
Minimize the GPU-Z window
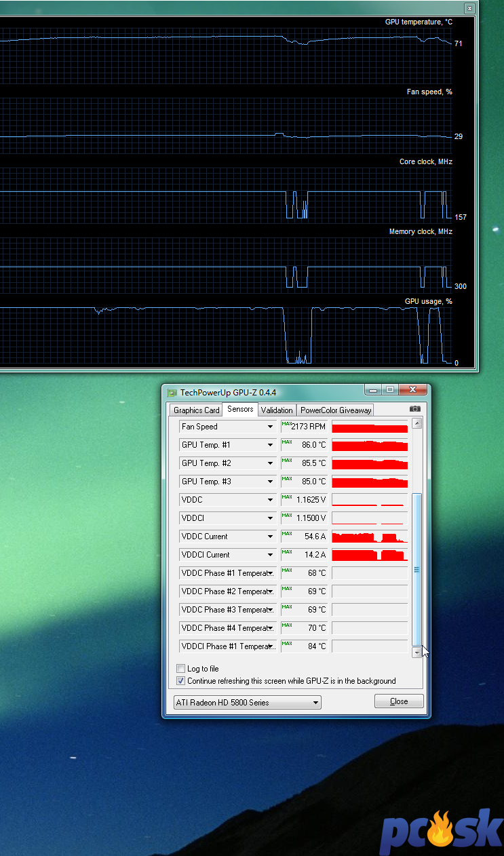pyautogui.click(x=372, y=389)
